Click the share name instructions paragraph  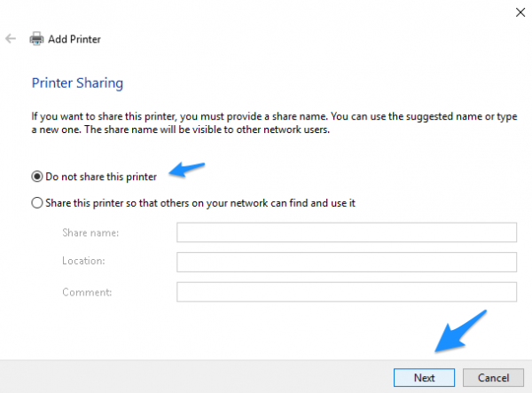[x=274, y=122]
